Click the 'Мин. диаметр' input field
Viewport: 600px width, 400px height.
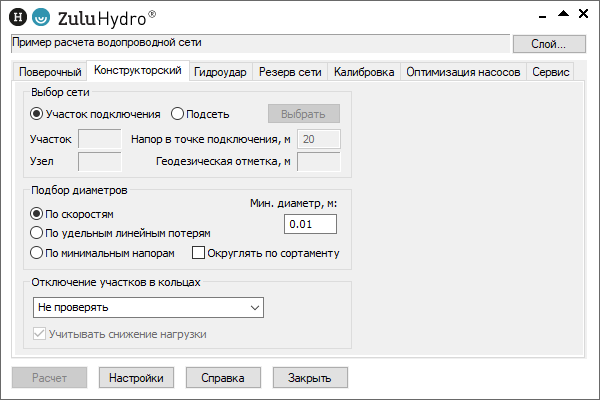click(x=311, y=224)
